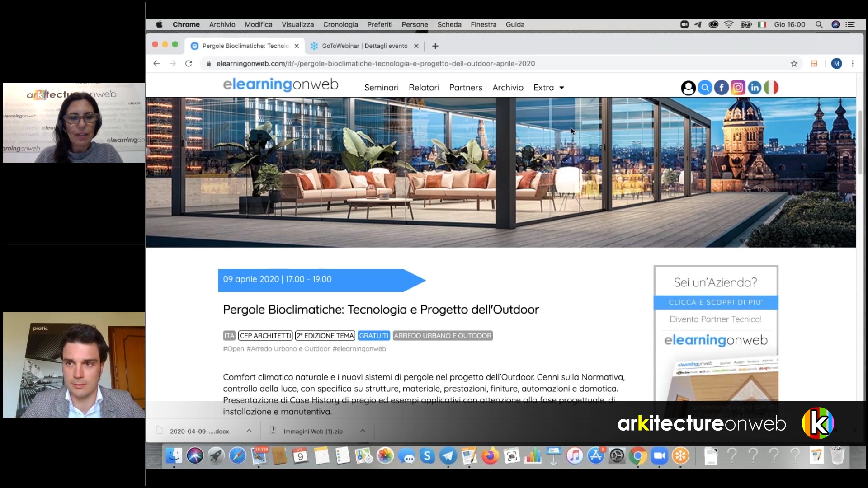The width and height of the screenshot is (868, 488).
Task: Click the Wi-Fi status icon
Action: pyautogui.click(x=728, y=24)
